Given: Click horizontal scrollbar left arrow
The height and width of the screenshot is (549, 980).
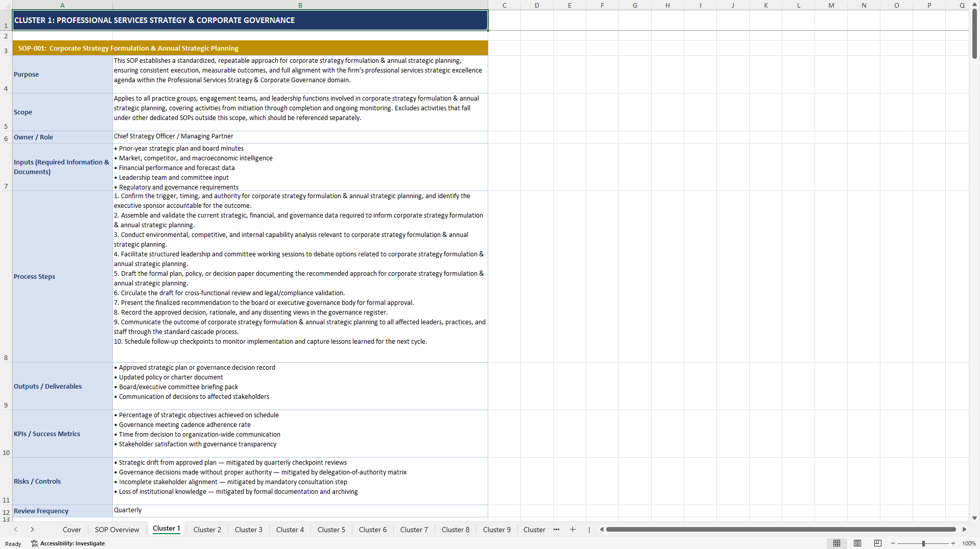Looking at the screenshot, I should (x=602, y=530).
